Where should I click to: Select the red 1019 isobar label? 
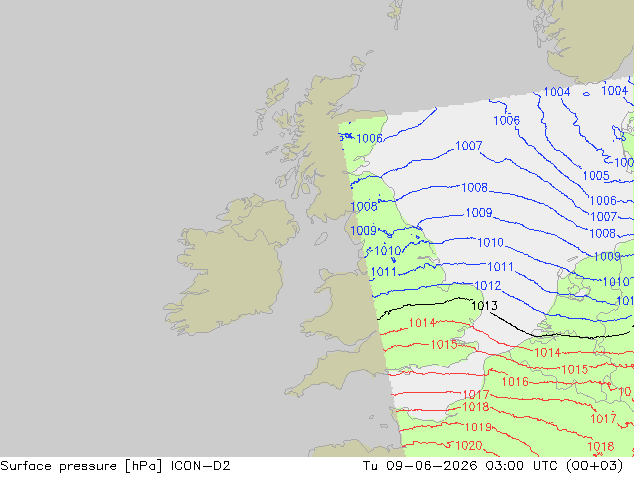pos(478,427)
